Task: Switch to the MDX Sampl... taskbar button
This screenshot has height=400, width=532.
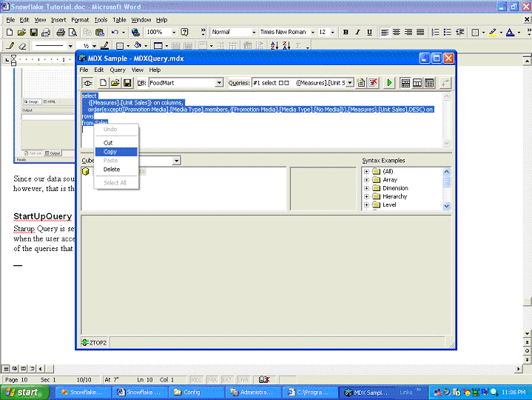Action: (x=366, y=393)
